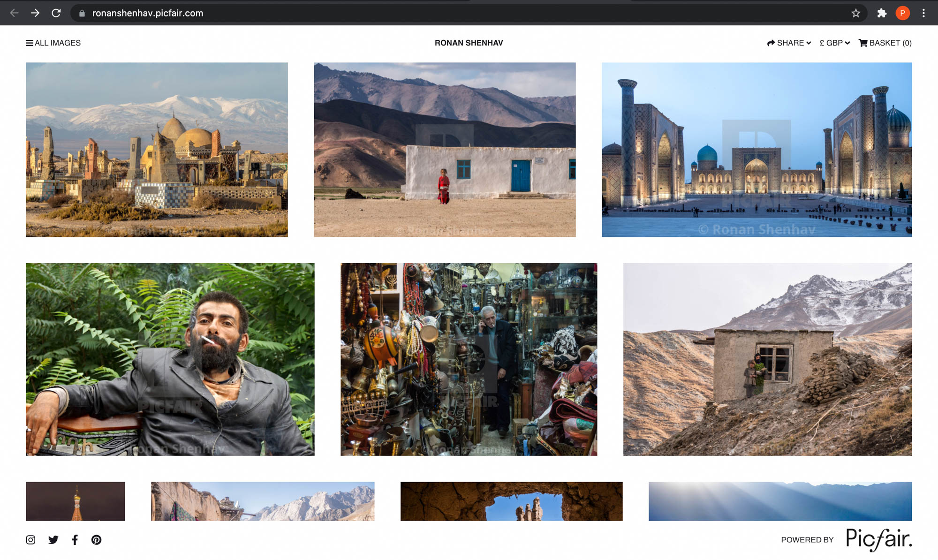
Task: Open the browser extensions puzzle icon
Action: pos(881,13)
